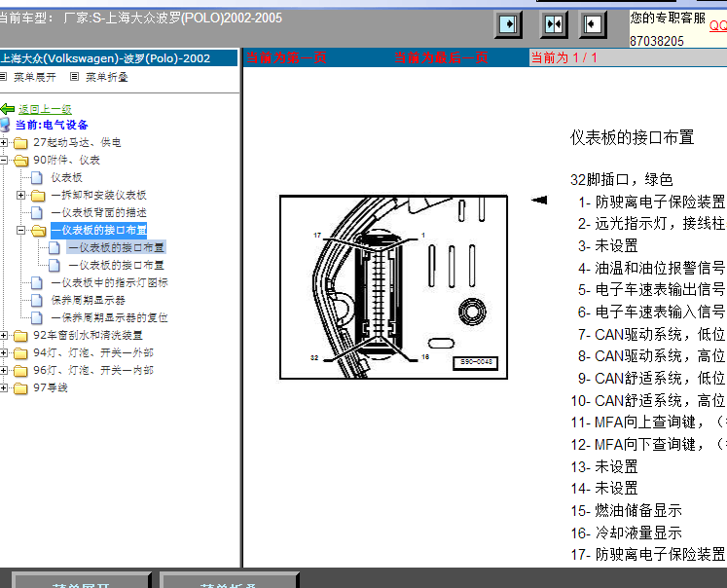Image resolution: width=727 pixels, height=588 pixels.
Task: Click the folder icon for 97导线
Action: [x=20, y=388]
